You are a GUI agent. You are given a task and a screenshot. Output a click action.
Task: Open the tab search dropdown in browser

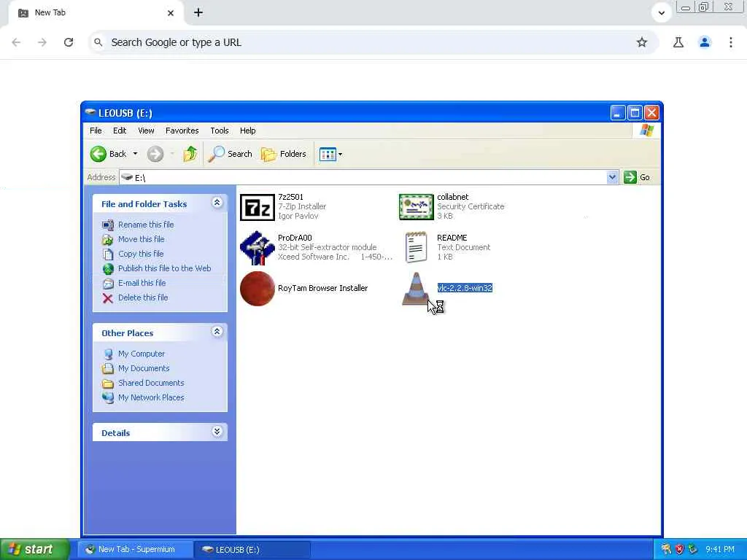click(x=661, y=13)
